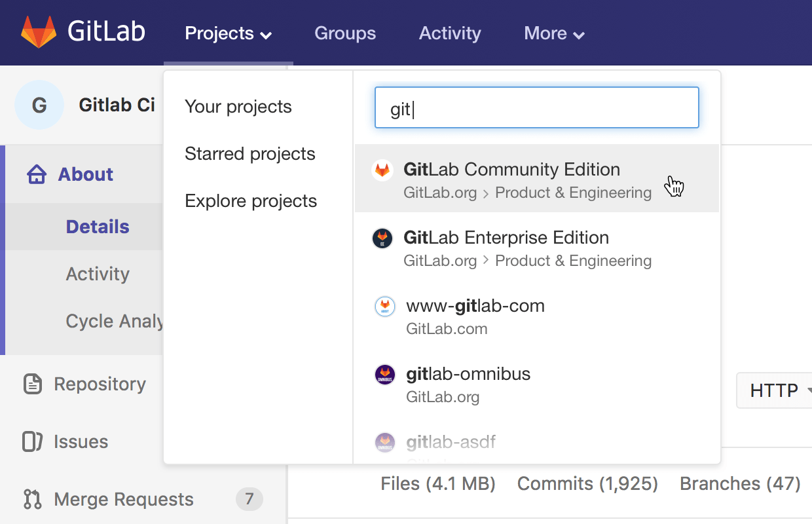Screen dimensions: 812x524
Task: Click the About home icon in sidebar
Action: 37,174
